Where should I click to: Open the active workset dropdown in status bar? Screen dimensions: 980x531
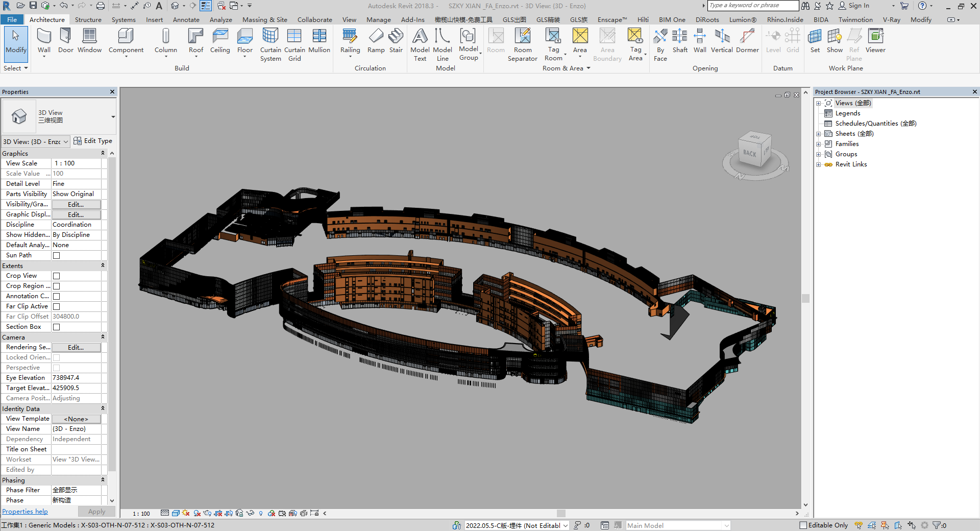[x=517, y=525]
